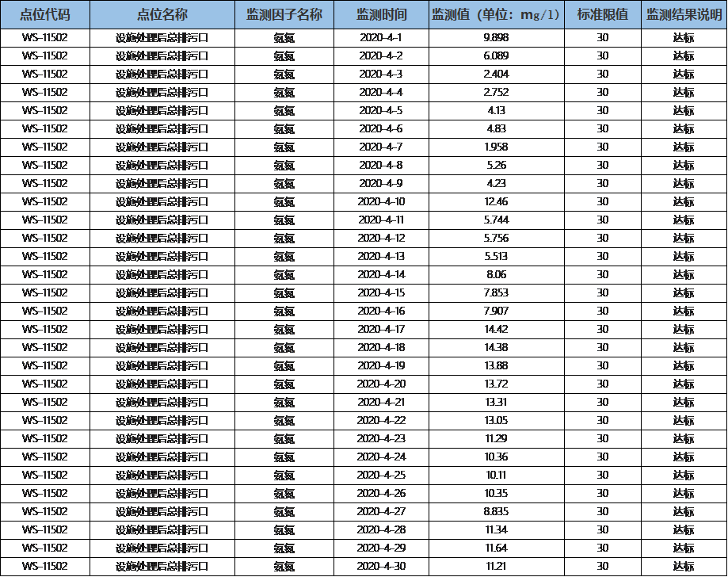This screenshot has width=728, height=577.
Task: Click the date cell 2020-4-11
Action: click(381, 220)
